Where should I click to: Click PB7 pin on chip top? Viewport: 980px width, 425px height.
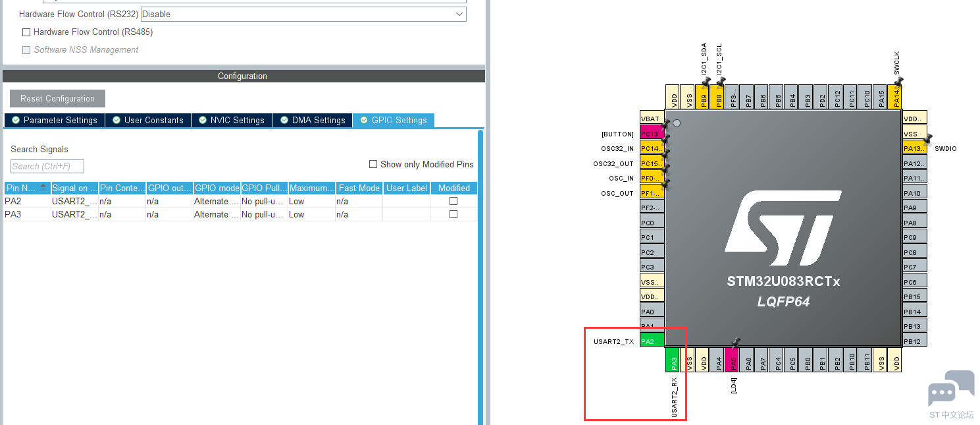coord(747,96)
